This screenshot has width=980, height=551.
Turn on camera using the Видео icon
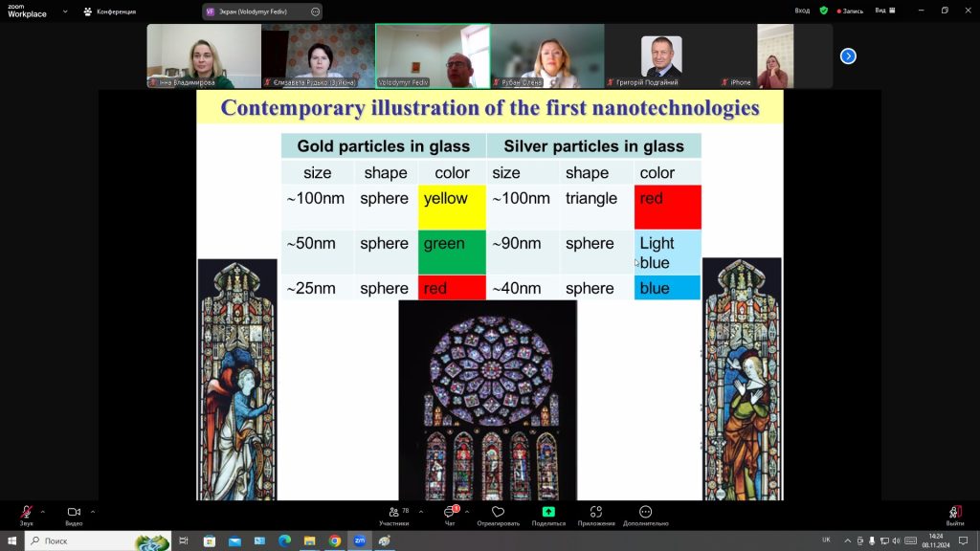[x=74, y=513]
